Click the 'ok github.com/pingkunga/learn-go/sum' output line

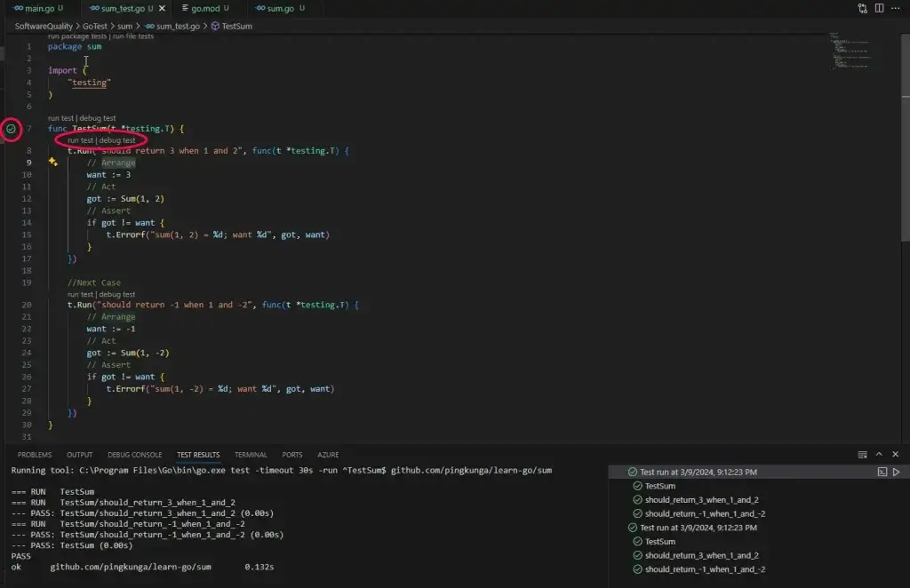[x=142, y=567]
